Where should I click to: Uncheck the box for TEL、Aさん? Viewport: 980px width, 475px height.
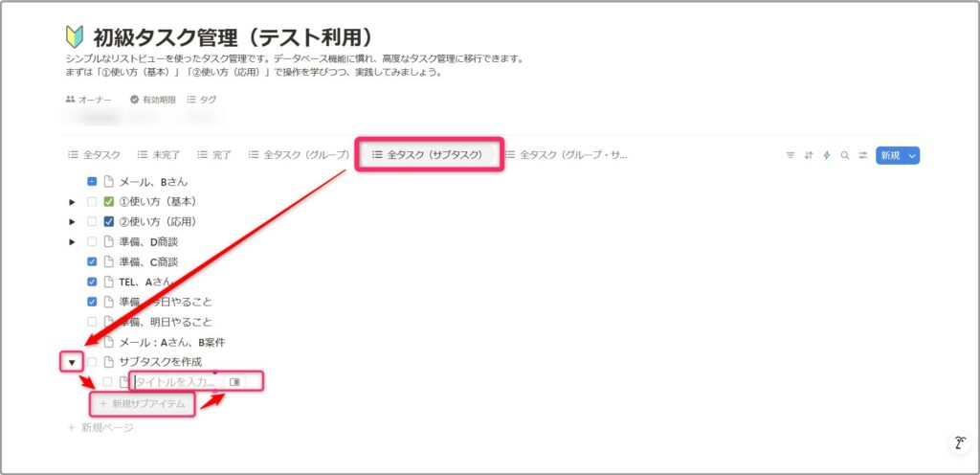point(92,282)
